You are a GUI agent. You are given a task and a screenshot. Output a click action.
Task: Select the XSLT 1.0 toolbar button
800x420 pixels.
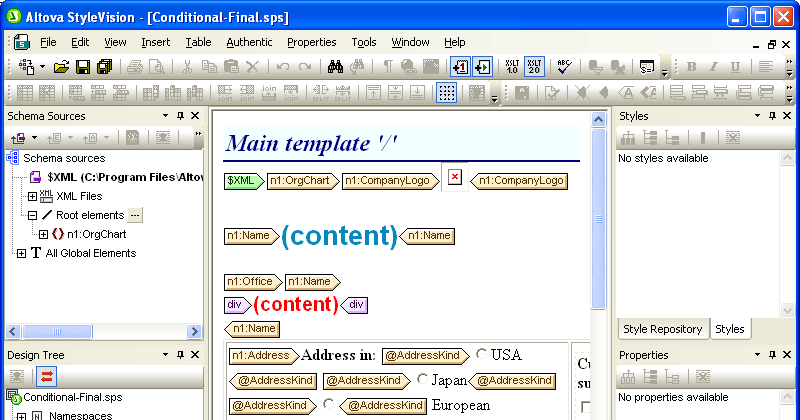pyautogui.click(x=511, y=67)
